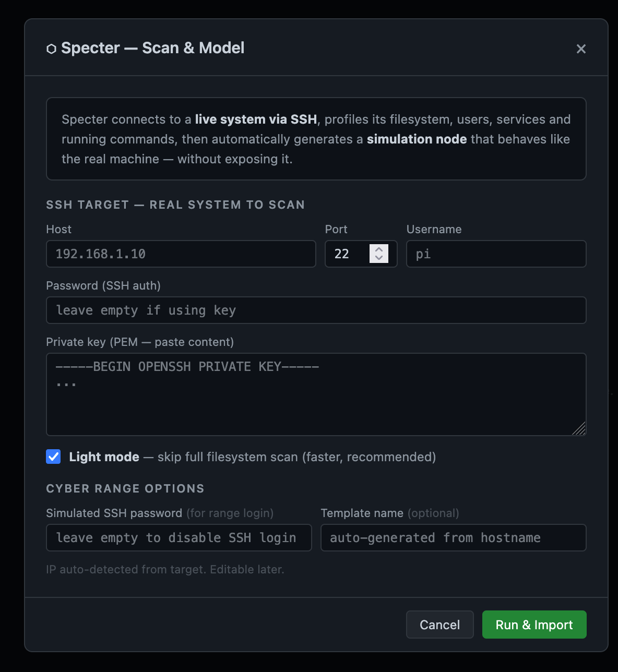Screen dimensions: 618x672
Task: Click the Username field showing pi
Action: [x=495, y=254]
